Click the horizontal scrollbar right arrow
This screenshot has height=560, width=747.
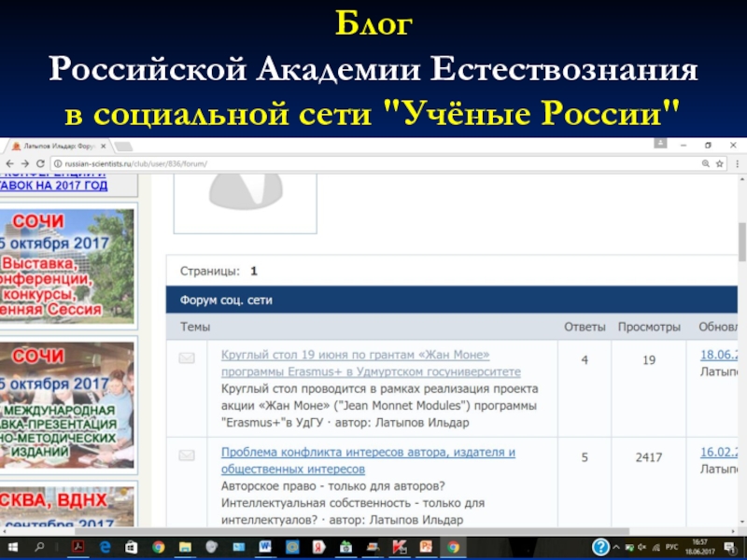click(x=733, y=531)
